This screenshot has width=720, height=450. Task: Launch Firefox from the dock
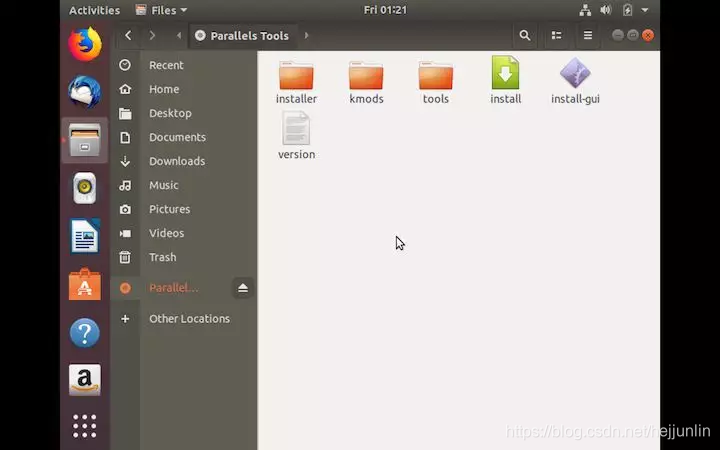coord(85,44)
